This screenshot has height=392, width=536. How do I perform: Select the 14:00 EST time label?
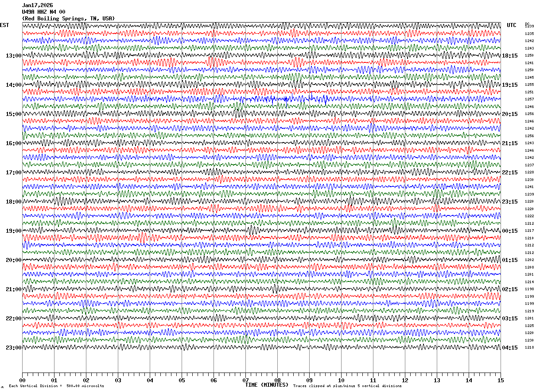pyautogui.click(x=13, y=85)
